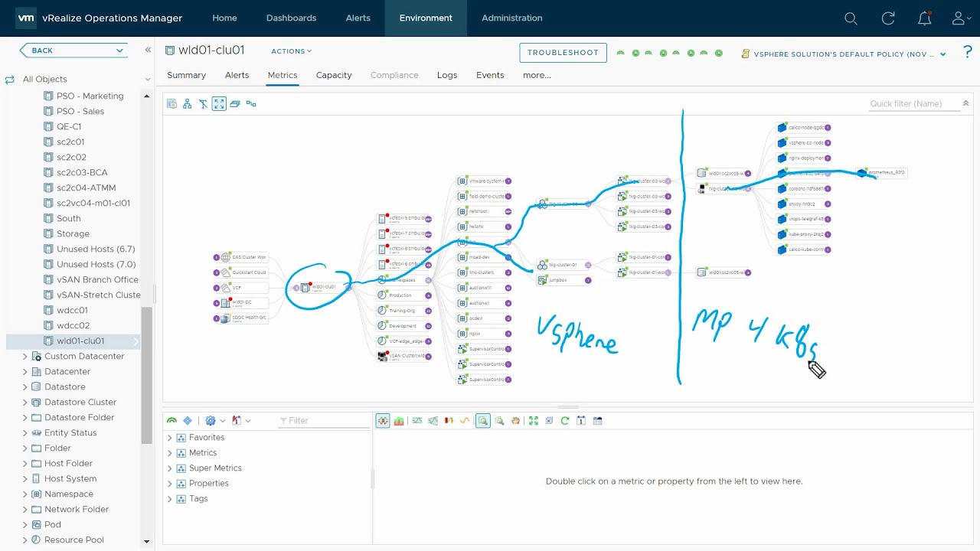
Task: Click the first table view icon above the map
Action: coord(172,104)
